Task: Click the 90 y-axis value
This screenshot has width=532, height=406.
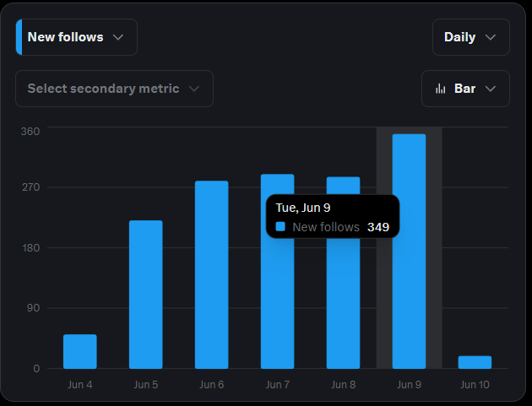Action: 33,307
